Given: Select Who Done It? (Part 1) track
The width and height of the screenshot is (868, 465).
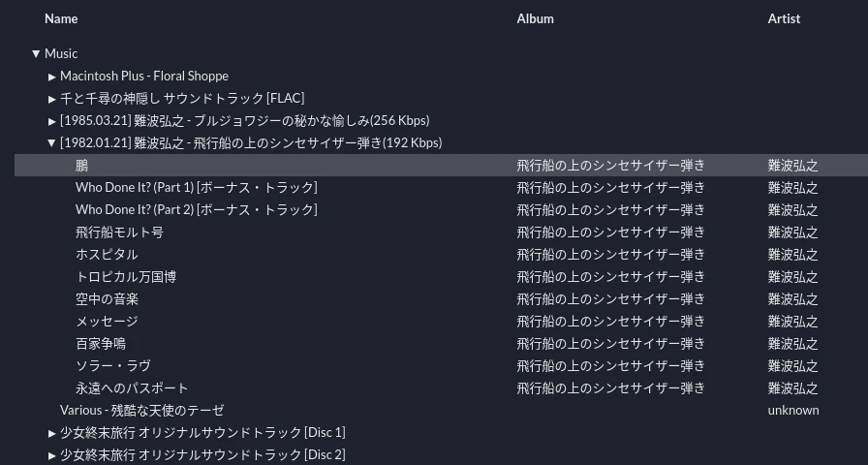Looking at the screenshot, I should (196, 188).
